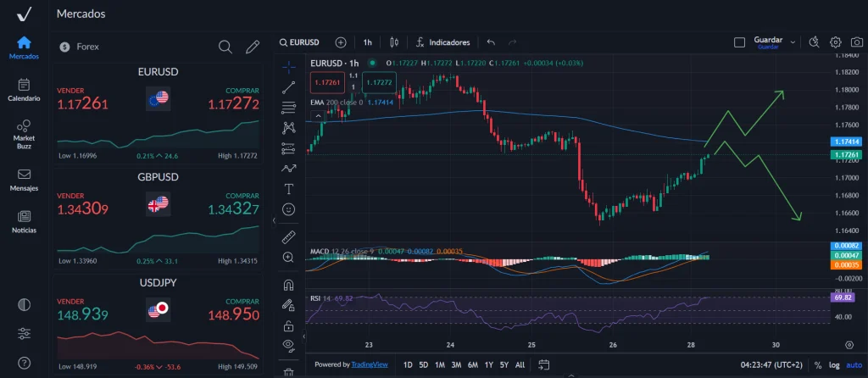Image resolution: width=868 pixels, height=378 pixels.
Task: Open the candlestick chart style picker
Action: (x=393, y=42)
